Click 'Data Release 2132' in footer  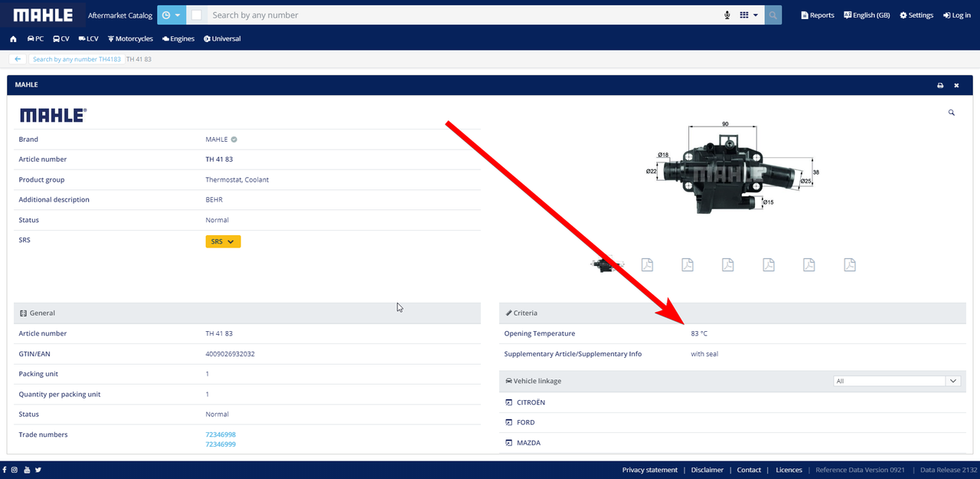(949, 470)
